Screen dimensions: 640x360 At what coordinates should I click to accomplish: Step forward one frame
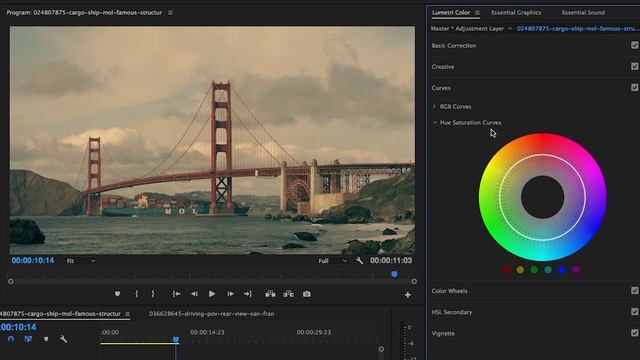point(231,294)
